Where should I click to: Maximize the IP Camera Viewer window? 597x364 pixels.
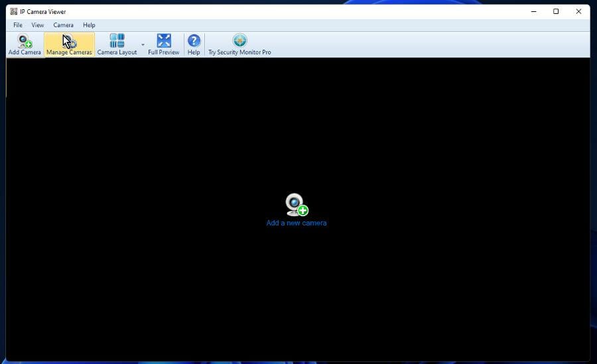[x=556, y=11]
